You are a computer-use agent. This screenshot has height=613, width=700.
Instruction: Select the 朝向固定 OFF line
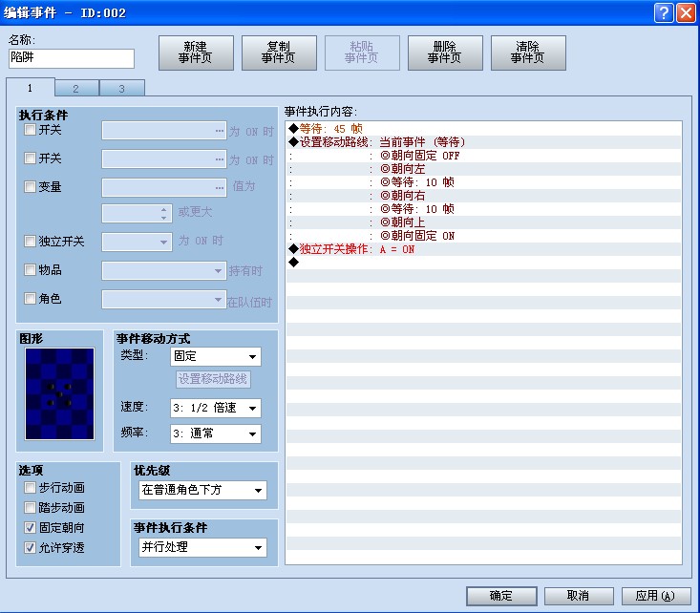[483, 156]
